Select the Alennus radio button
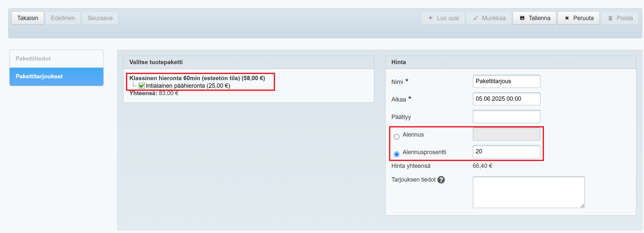This screenshot has height=233, width=644. pos(396,137)
